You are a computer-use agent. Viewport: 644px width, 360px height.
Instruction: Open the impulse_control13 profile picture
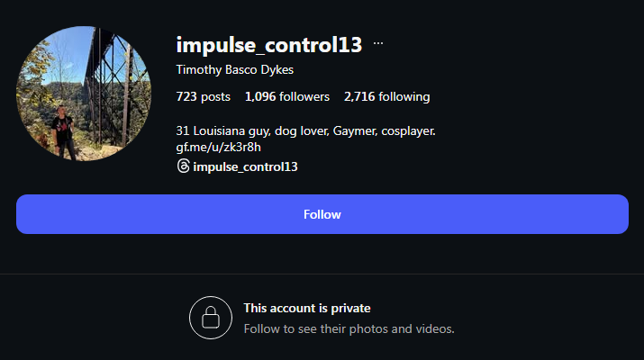pos(83,94)
